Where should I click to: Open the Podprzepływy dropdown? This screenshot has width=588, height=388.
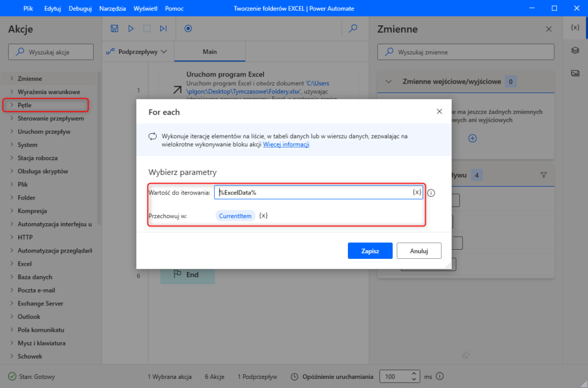tap(137, 52)
